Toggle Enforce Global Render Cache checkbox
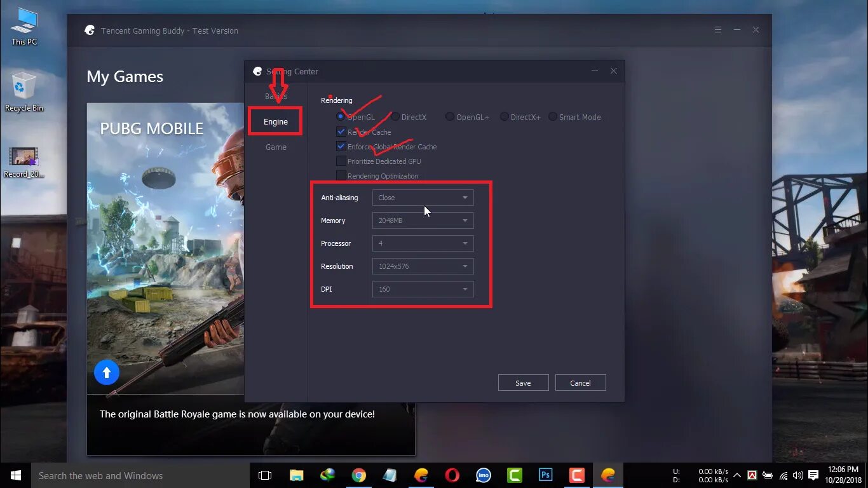 point(341,147)
